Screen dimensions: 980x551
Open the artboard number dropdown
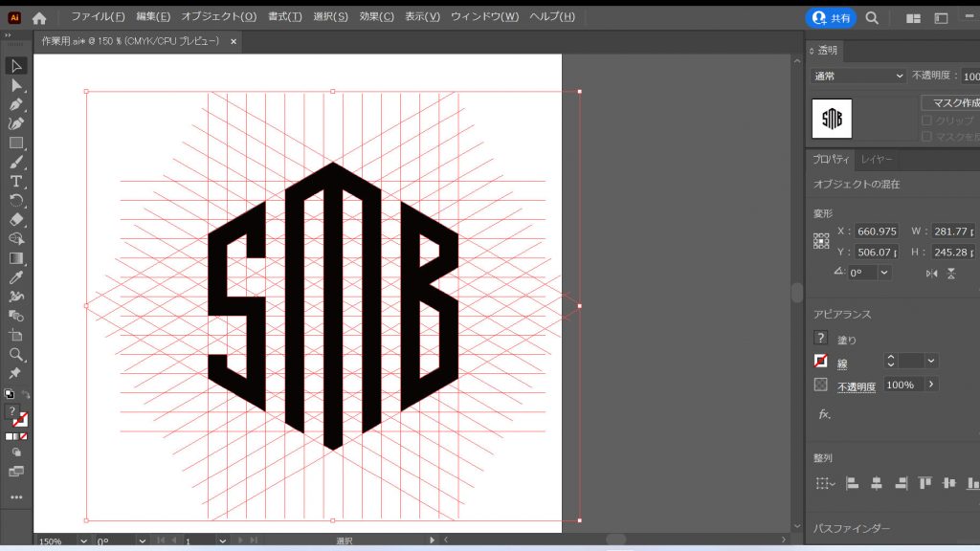coord(222,541)
